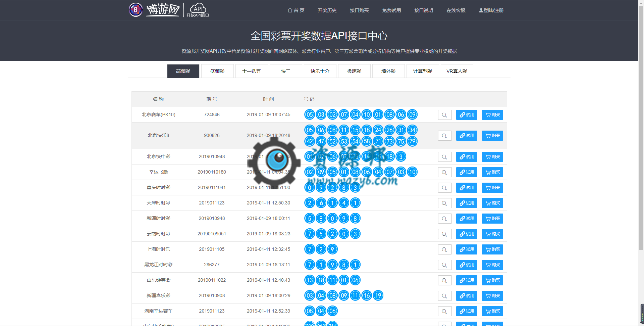Click issue number 930826
The image size is (644, 326).
click(x=212, y=136)
